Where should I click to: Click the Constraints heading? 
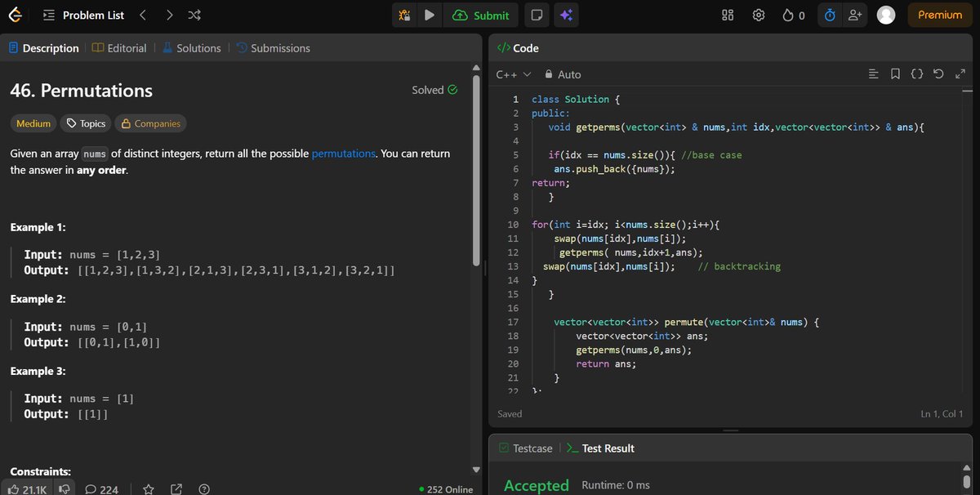pos(40,471)
